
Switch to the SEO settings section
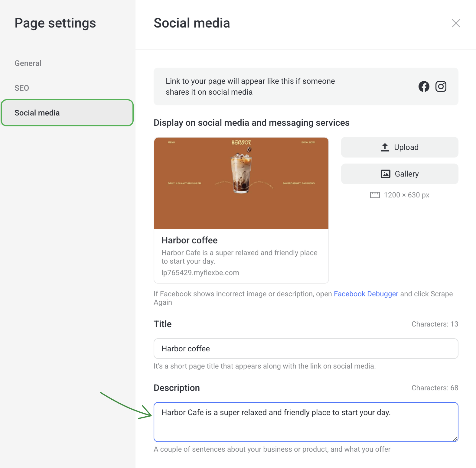tap(22, 88)
